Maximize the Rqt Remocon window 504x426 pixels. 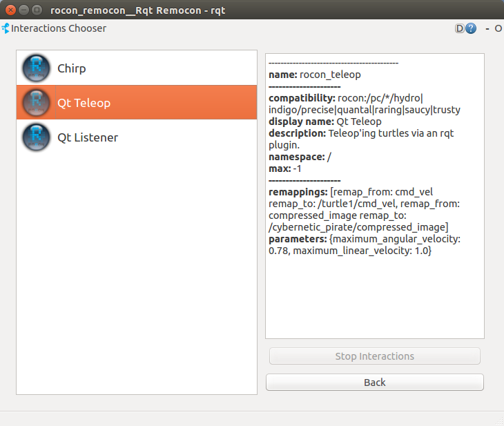point(37,10)
